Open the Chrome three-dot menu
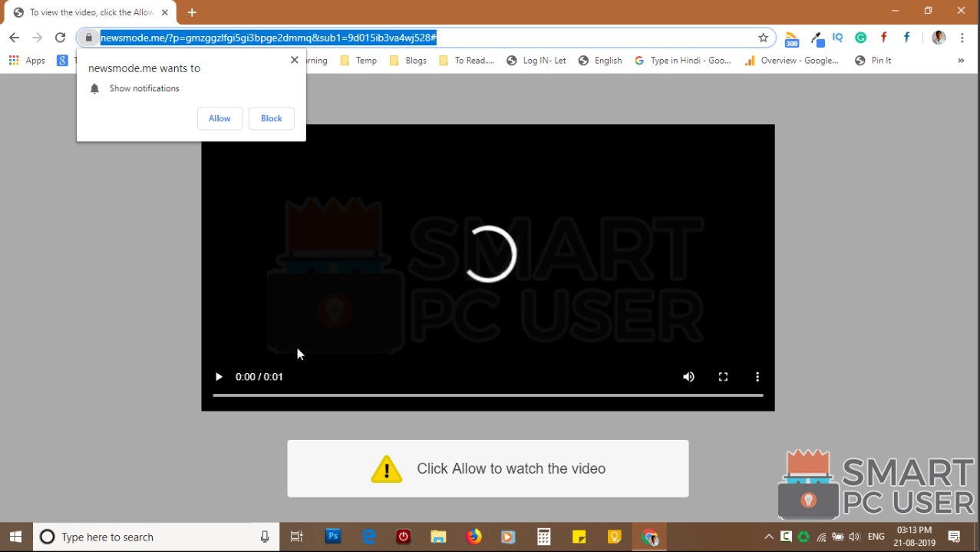The width and height of the screenshot is (980, 552). tap(962, 37)
